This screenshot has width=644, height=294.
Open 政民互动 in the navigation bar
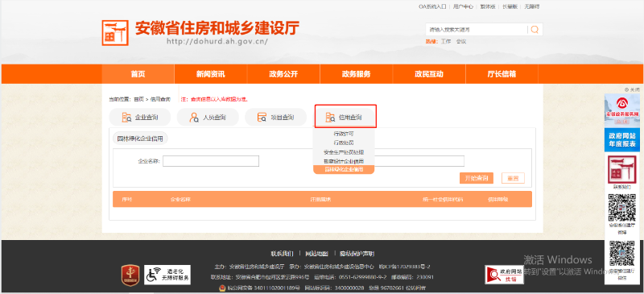429,74
